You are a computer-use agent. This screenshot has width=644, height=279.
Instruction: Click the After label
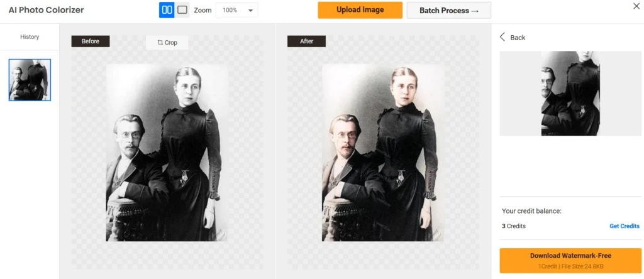306,41
